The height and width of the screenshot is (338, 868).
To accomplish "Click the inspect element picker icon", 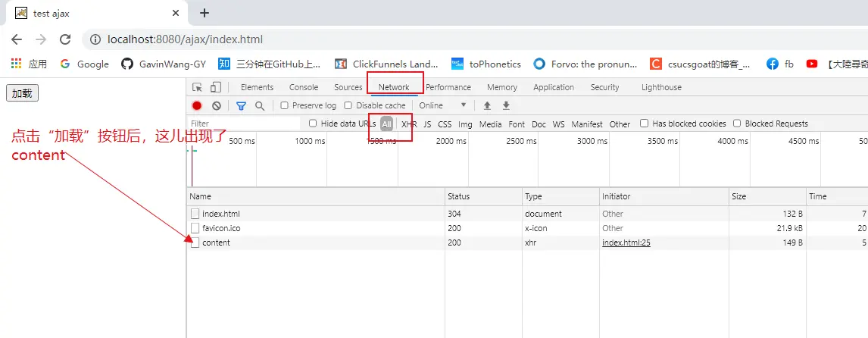I will [198, 87].
